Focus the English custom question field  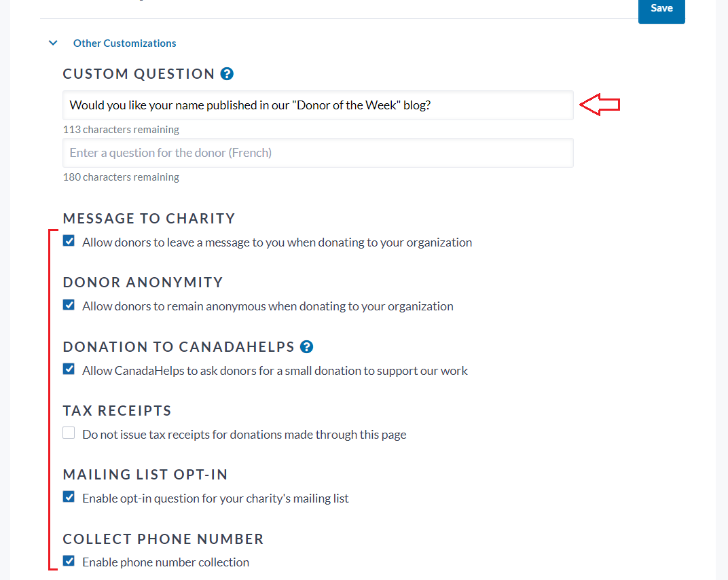coord(318,105)
